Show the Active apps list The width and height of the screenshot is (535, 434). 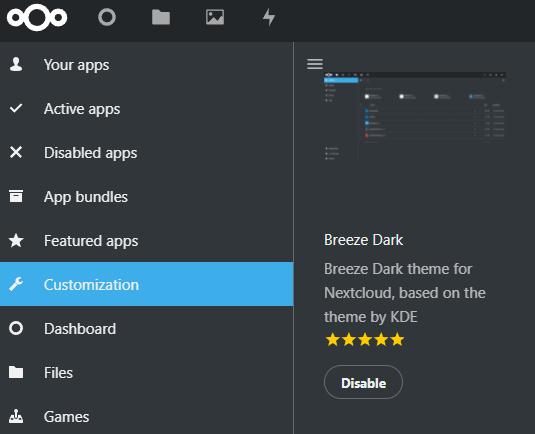tap(146, 108)
